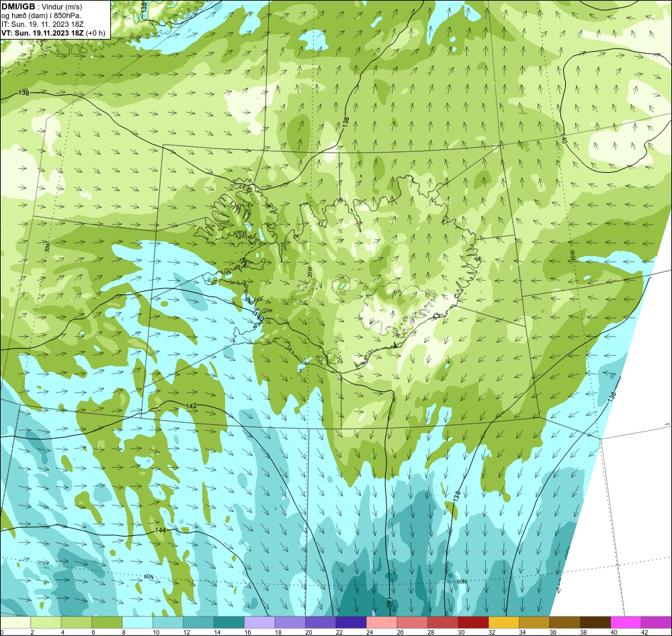Choose the 6–8 m/s olive green legend swatch
Screen dimensions: 672x636
[x=107, y=622]
